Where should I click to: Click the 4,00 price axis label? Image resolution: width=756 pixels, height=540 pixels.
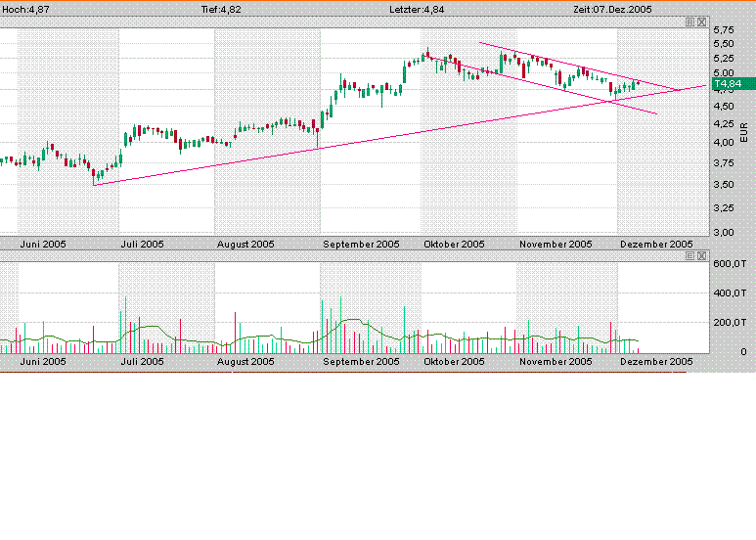pos(723,143)
